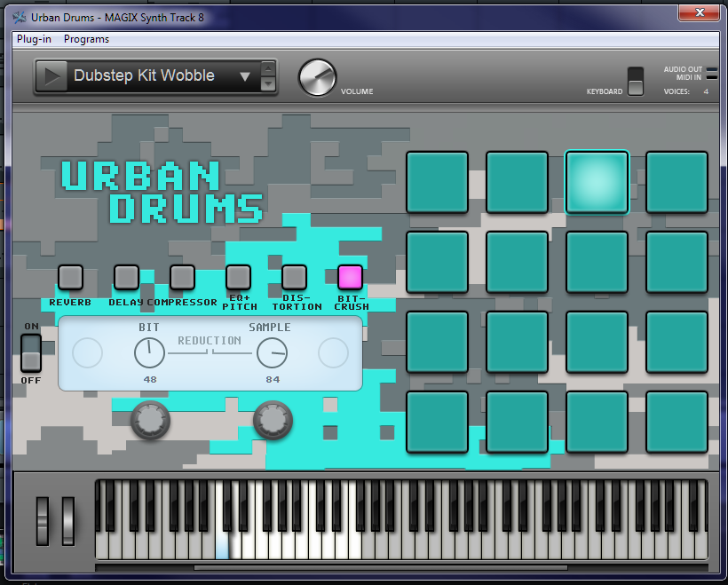Play the fourth pad in the bottom row
Viewport: 728px width, 585px height.
point(677,422)
